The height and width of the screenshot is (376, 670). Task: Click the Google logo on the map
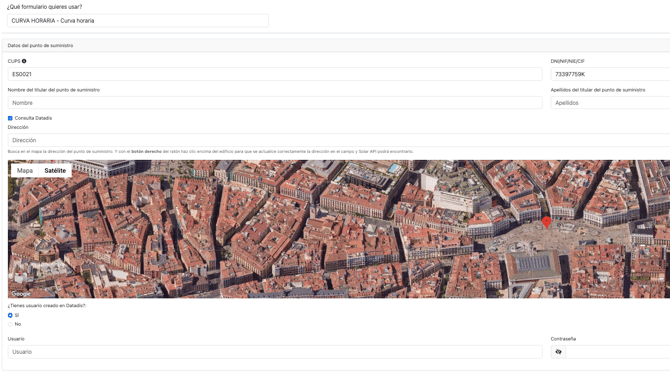coord(21,294)
